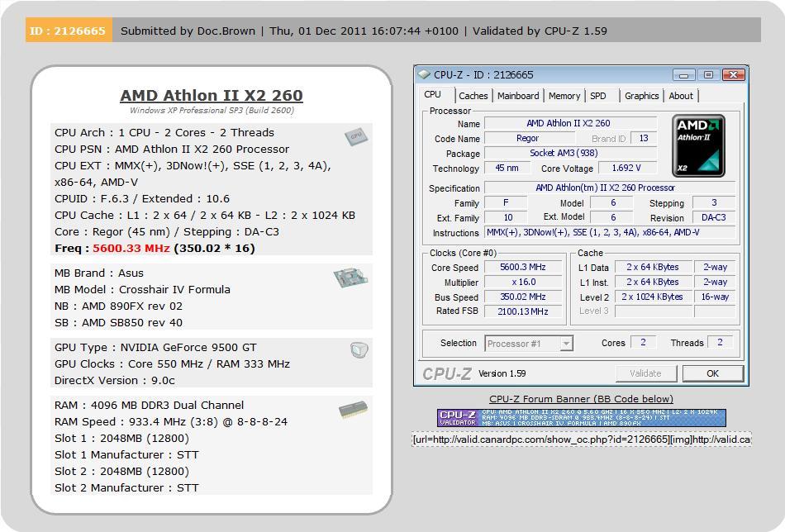Screen dimensions: 785x532
Task: Click the RAM stick icon beside RAM info
Action: point(353,410)
